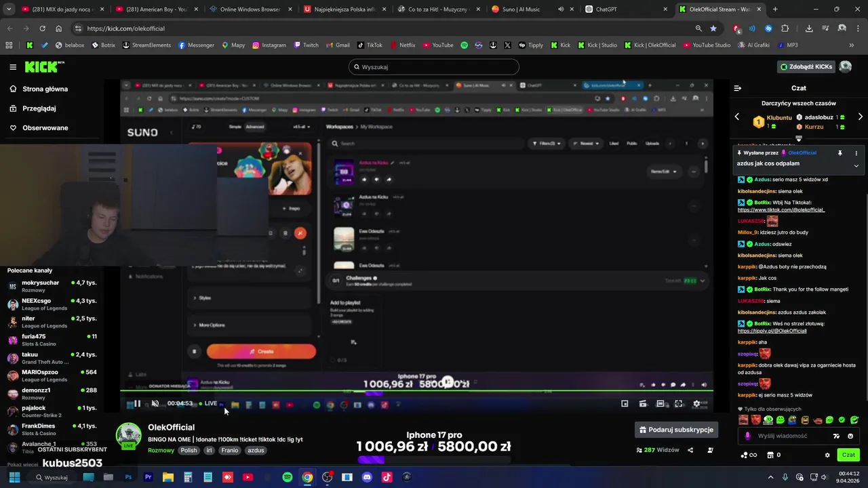The width and height of the screenshot is (868, 488).
Task: Open a new browser tab
Action: click(775, 9)
